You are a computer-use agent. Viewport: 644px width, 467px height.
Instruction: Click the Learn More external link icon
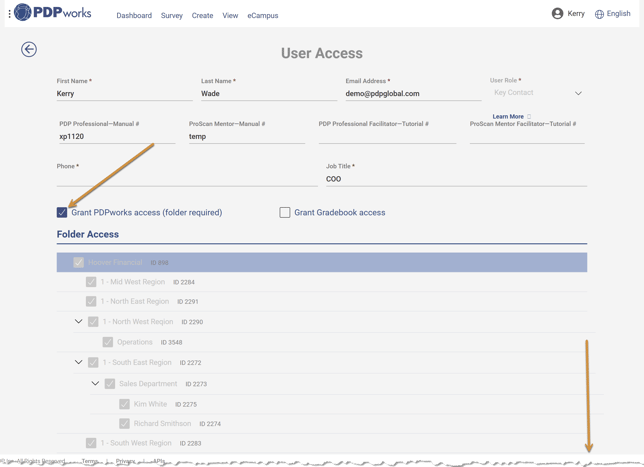pos(529,116)
